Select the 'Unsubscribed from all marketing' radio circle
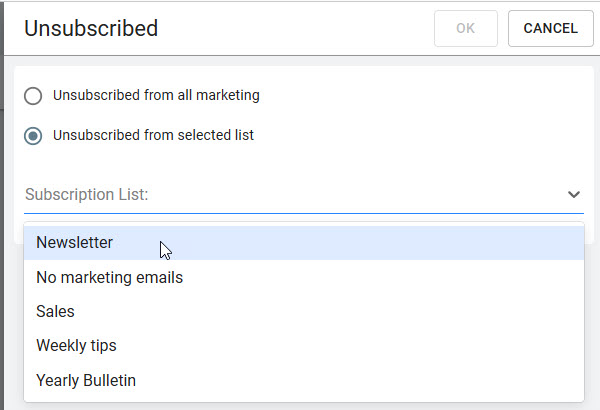 34,96
